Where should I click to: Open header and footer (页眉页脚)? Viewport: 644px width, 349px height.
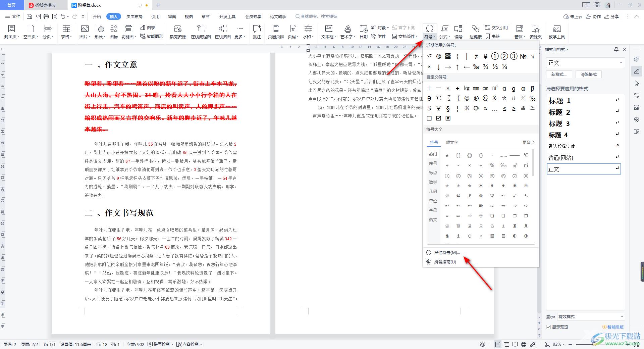pyautogui.click(x=276, y=32)
